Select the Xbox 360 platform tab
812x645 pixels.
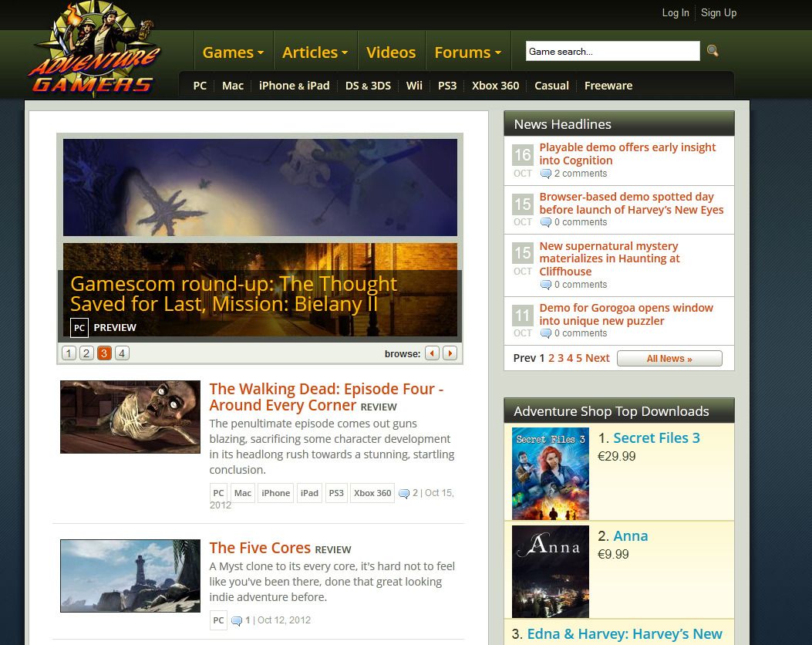point(495,86)
